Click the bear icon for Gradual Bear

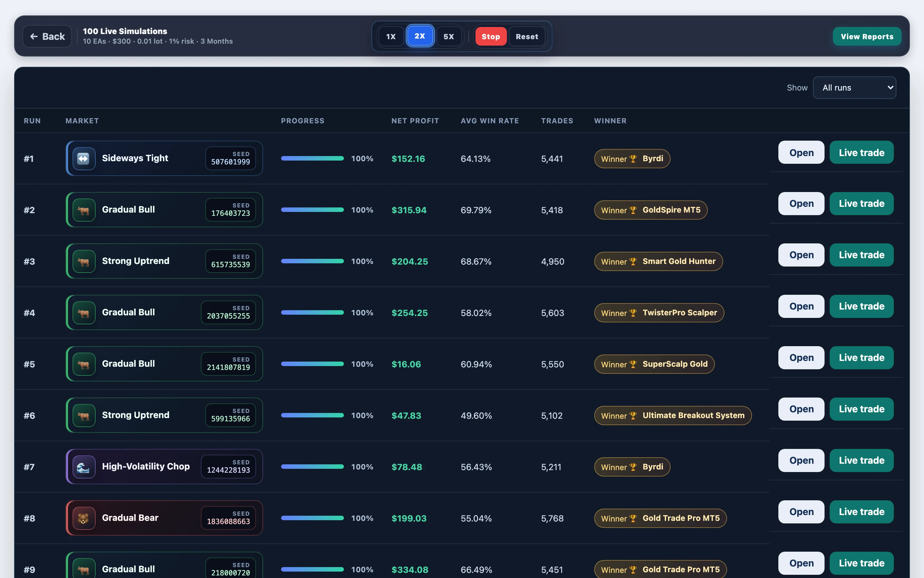(x=84, y=518)
